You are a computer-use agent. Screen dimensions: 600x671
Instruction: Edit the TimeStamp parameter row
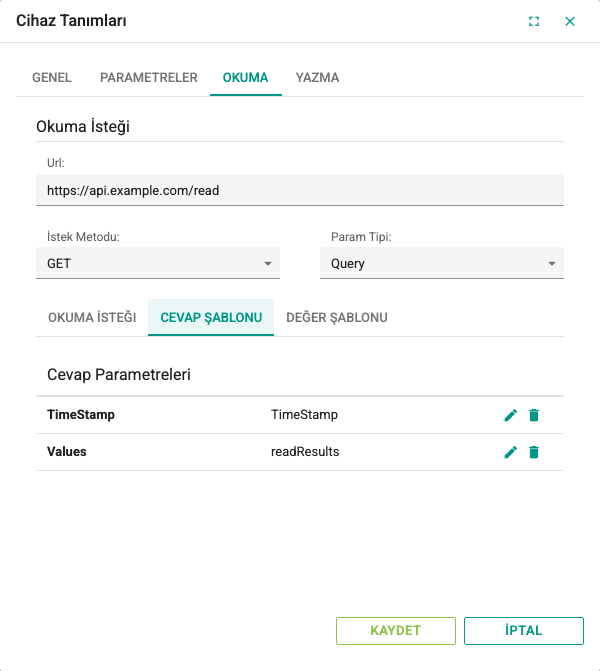(511, 415)
